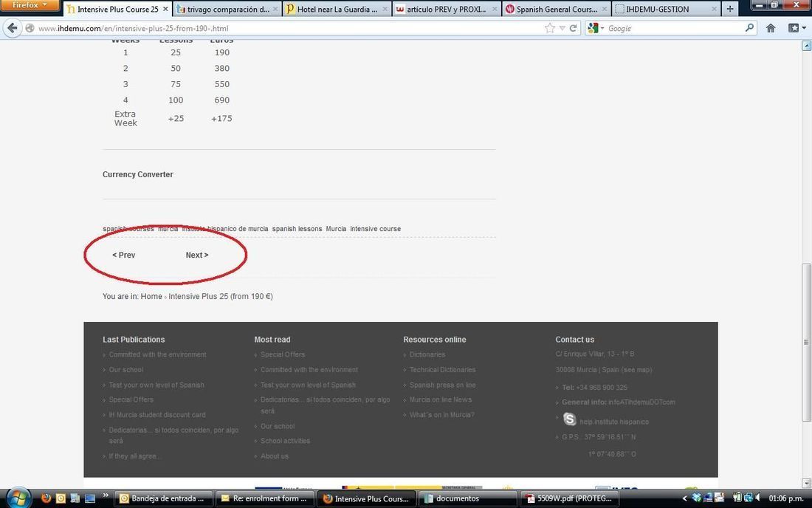Click the Skype icon in Contact us
This screenshot has height=508, width=812.
570,419
